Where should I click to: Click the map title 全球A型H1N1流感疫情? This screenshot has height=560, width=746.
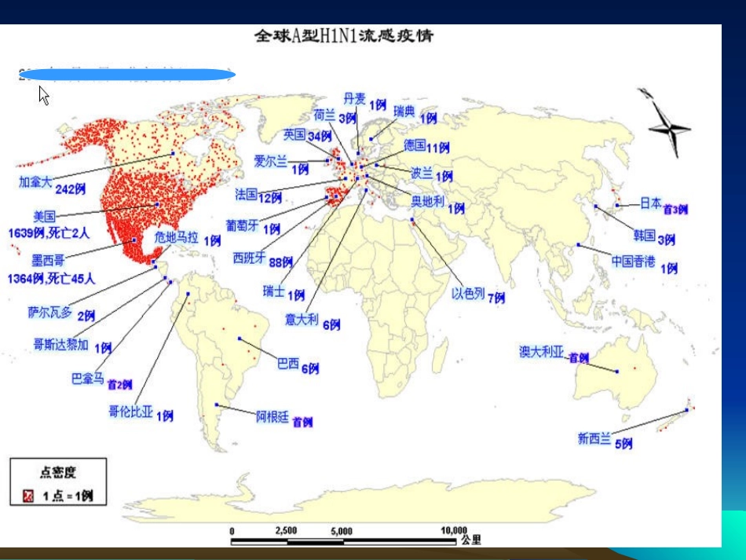pos(343,35)
